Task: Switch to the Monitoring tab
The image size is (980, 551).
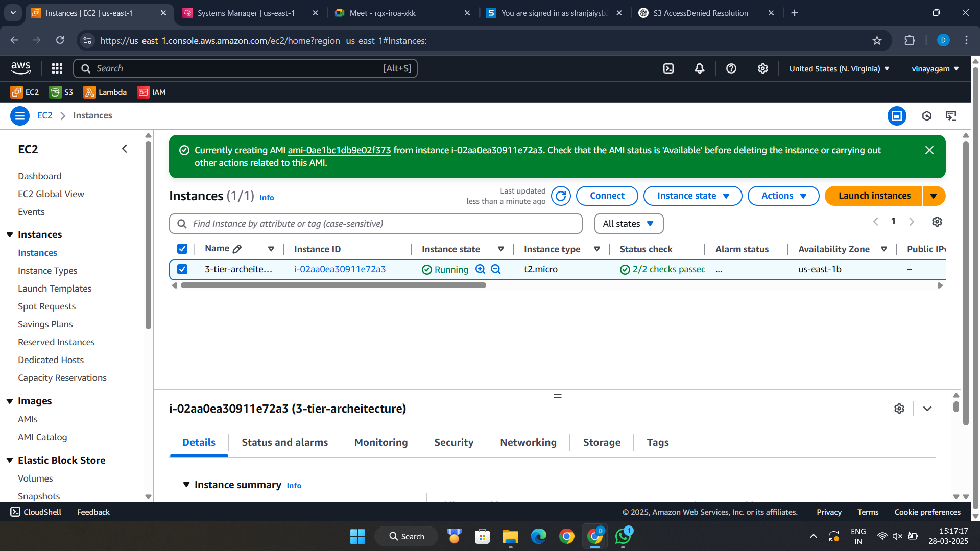Action: tap(381, 442)
